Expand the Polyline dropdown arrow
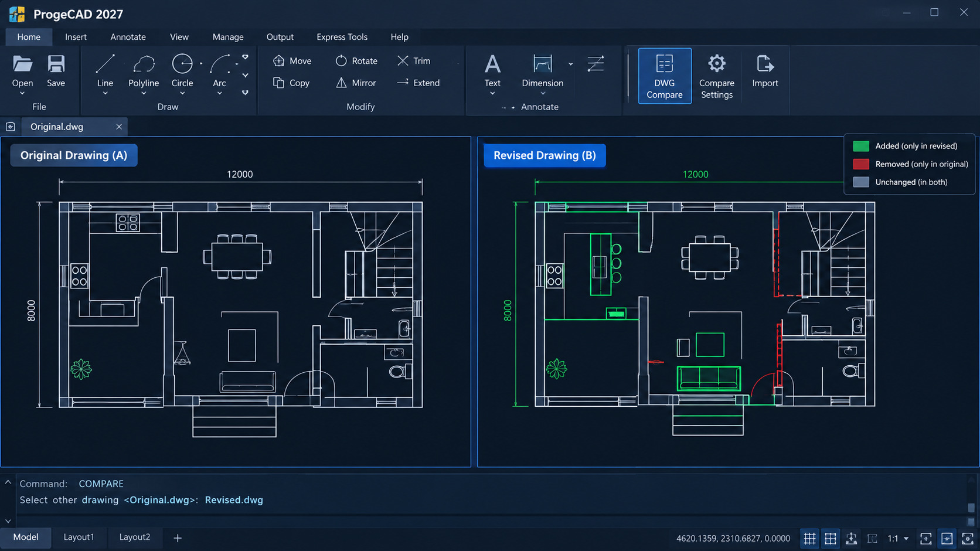This screenshot has height=551, width=980. (x=144, y=94)
